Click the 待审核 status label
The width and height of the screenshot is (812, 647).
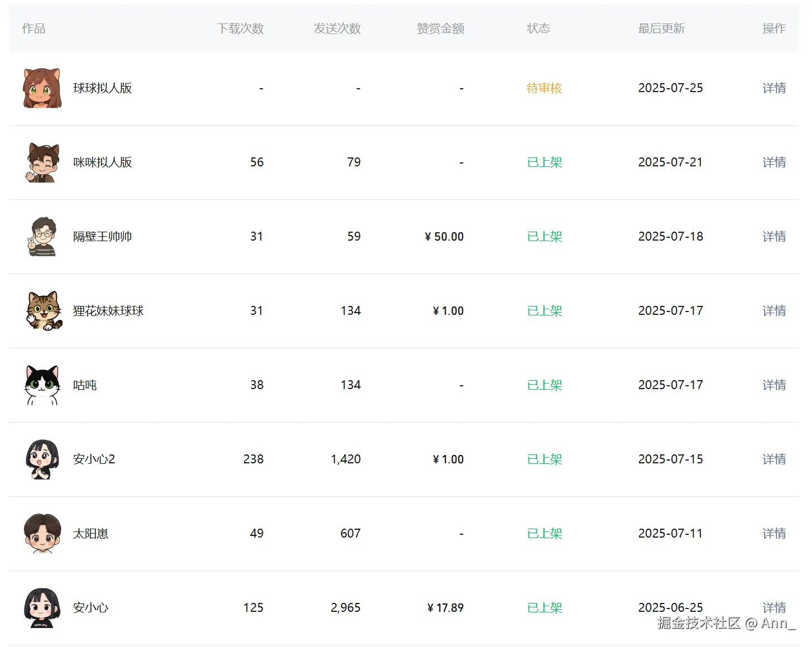coord(544,88)
